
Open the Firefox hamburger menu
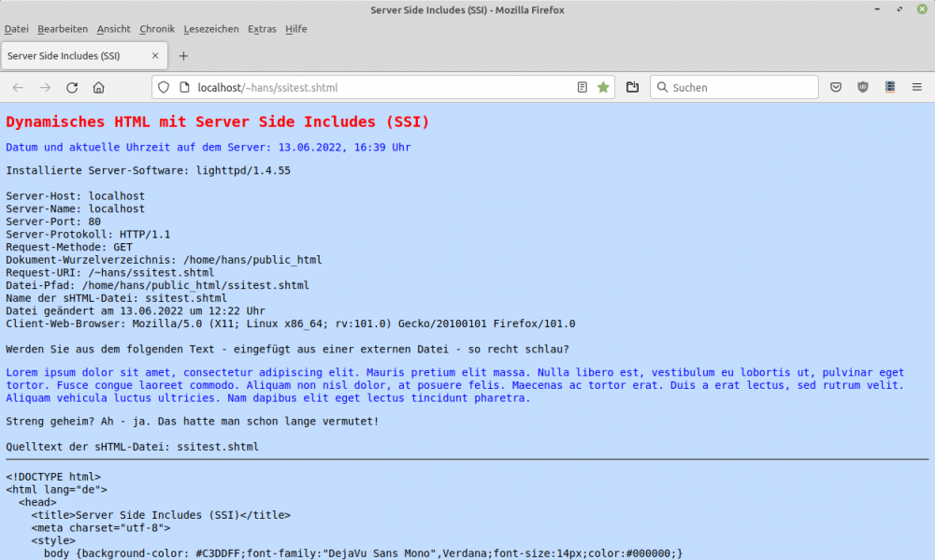916,87
